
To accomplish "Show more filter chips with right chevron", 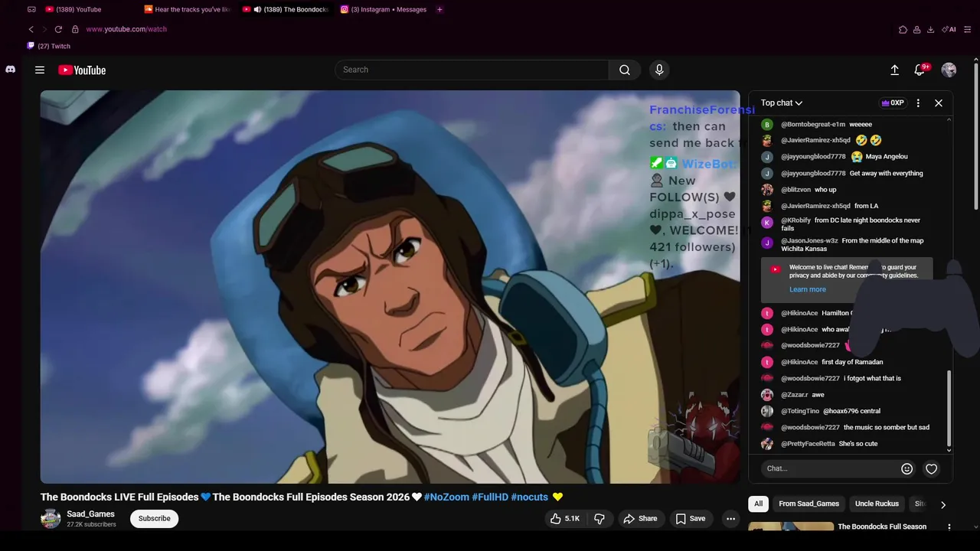I will (942, 504).
